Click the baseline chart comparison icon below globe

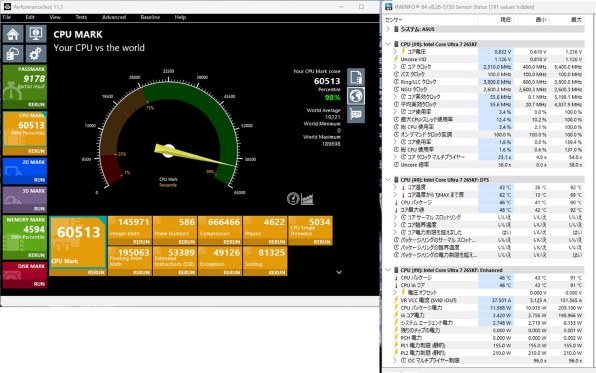[356, 114]
